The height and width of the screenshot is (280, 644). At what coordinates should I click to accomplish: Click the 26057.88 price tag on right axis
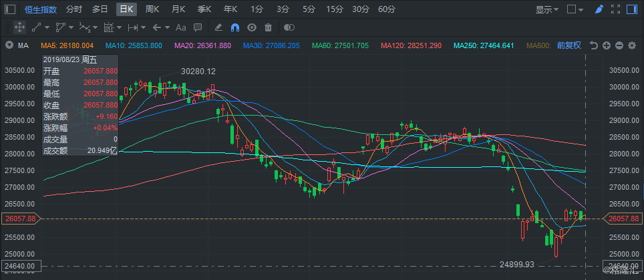(623, 219)
